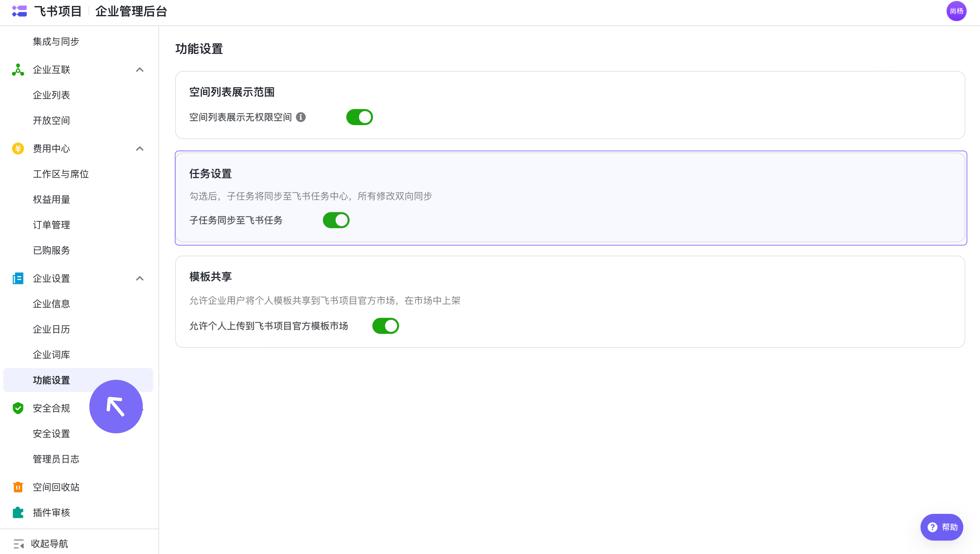Open 安全设置 page
Viewport: 980px width, 554px height.
click(x=51, y=434)
